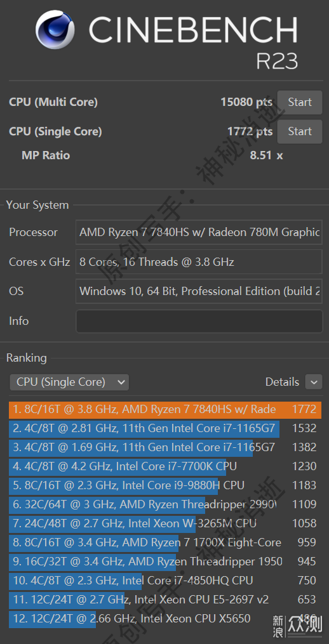
Task: Select the Processor name field
Action: (199, 232)
